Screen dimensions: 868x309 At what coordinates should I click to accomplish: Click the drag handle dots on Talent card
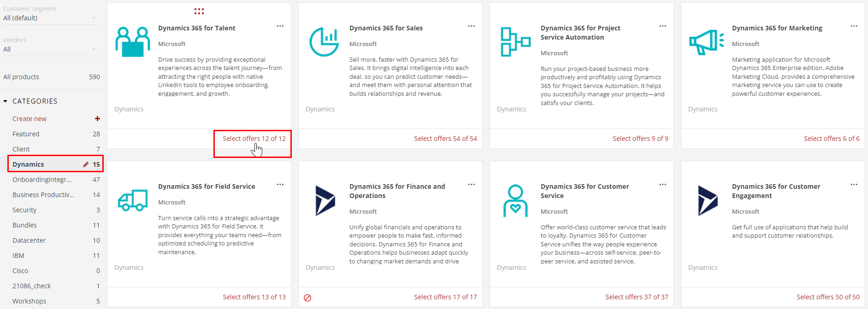[199, 11]
